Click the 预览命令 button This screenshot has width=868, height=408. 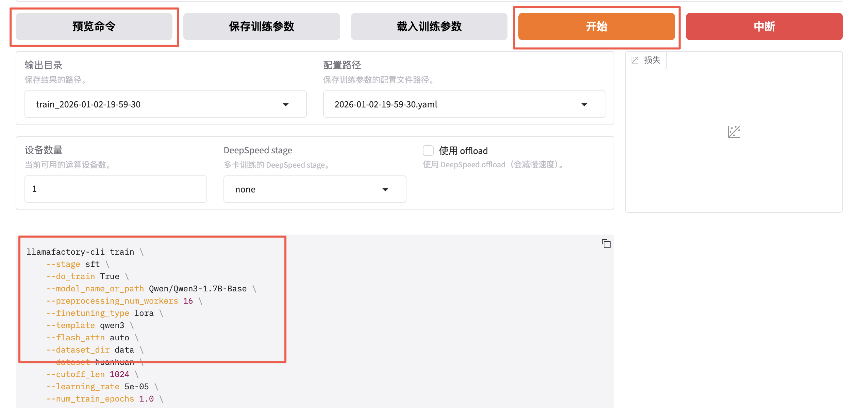point(94,27)
